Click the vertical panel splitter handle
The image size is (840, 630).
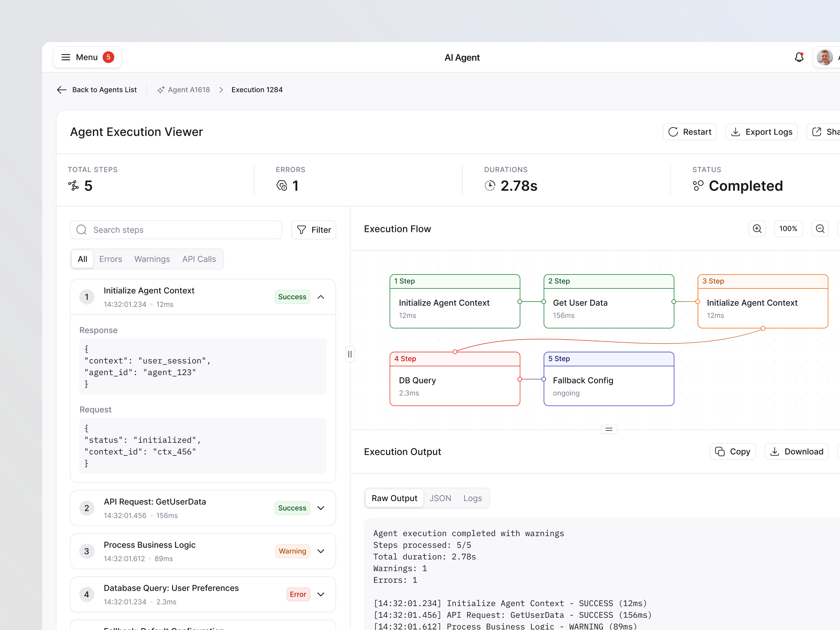tap(350, 354)
